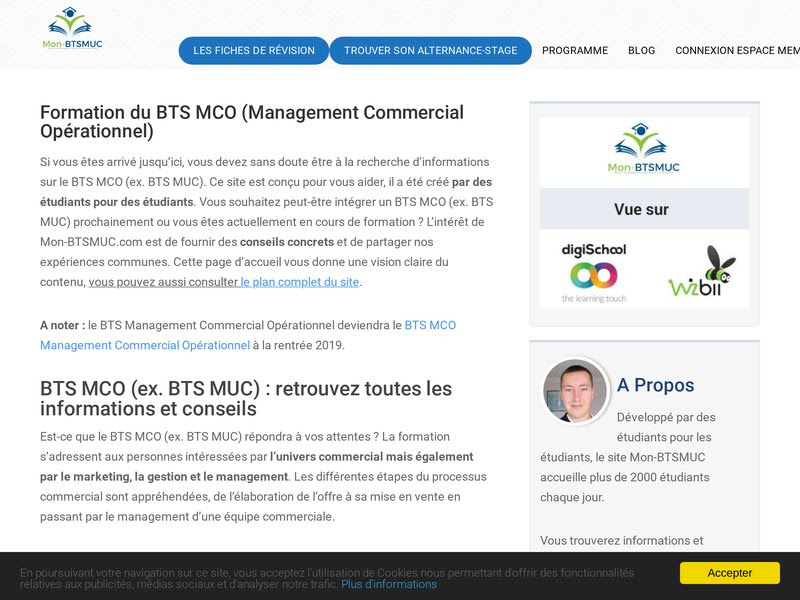
Task: Open Les Fiches de Révision
Action: 254,51
